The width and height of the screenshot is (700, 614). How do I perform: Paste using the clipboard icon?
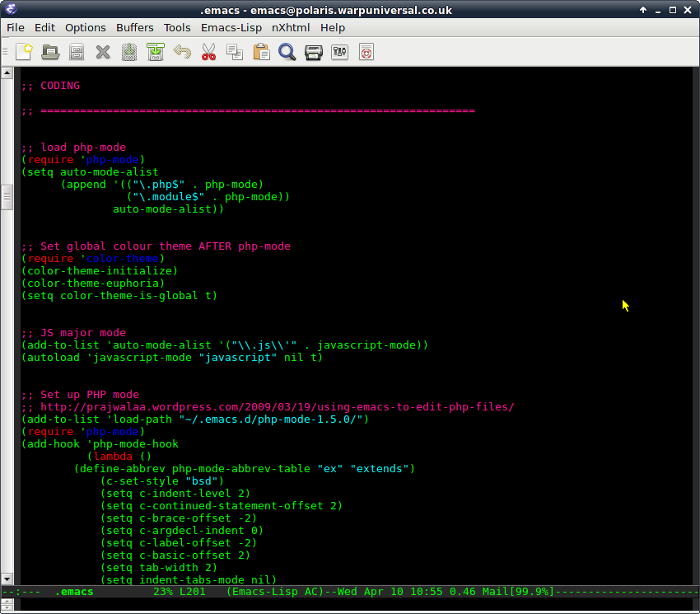tap(261, 52)
